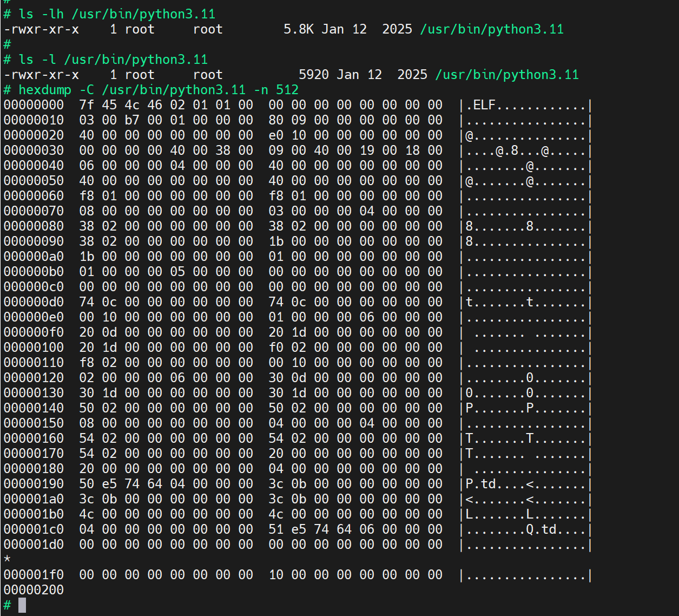Click the hexdump offset '00000040'
The width and height of the screenshot is (679, 616).
34,166
